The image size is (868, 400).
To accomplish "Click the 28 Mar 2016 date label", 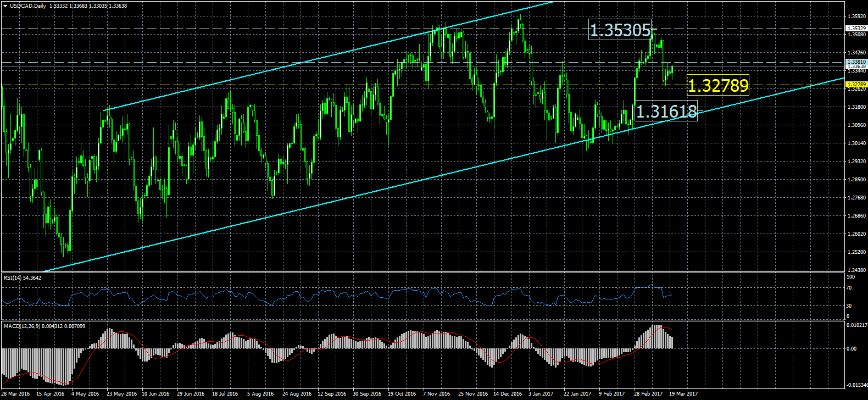I will tap(15, 394).
